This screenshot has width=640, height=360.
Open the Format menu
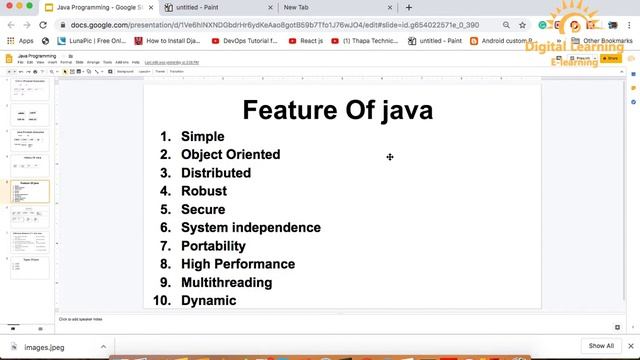(66, 62)
